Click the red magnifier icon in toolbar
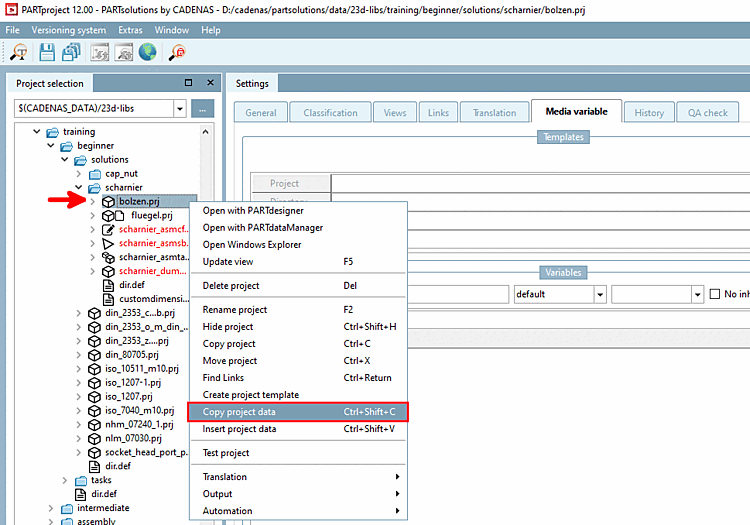This screenshot has height=525, width=750. pos(177,52)
